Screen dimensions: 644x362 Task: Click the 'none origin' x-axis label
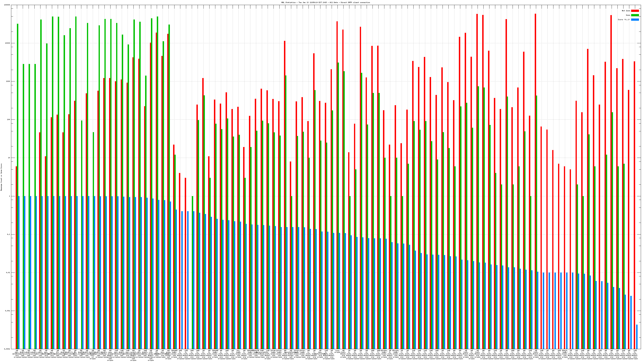(337, 352)
